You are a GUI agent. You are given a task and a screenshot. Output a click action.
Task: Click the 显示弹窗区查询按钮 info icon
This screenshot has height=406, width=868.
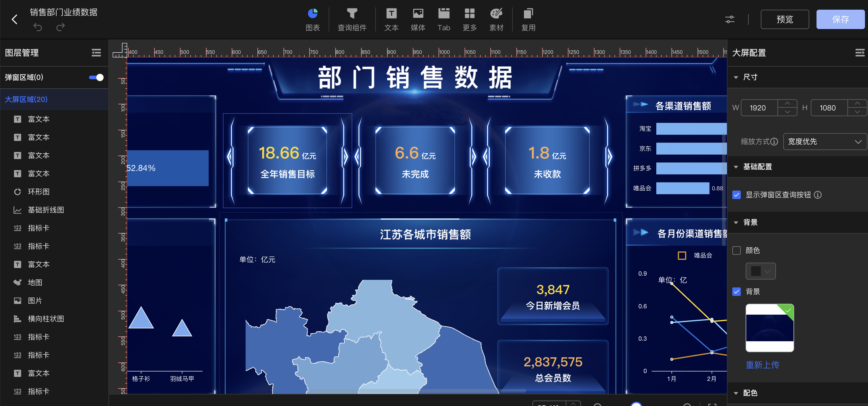pyautogui.click(x=817, y=195)
